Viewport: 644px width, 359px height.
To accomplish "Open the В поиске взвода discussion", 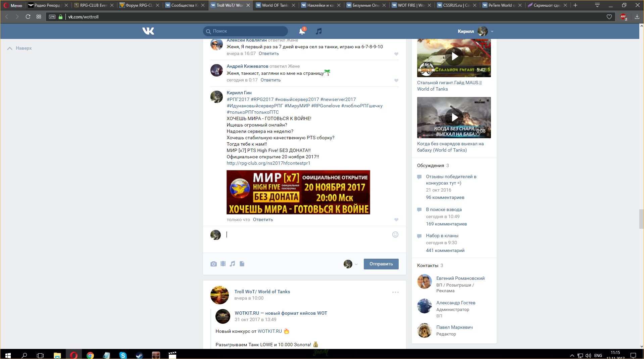I will [444, 210].
